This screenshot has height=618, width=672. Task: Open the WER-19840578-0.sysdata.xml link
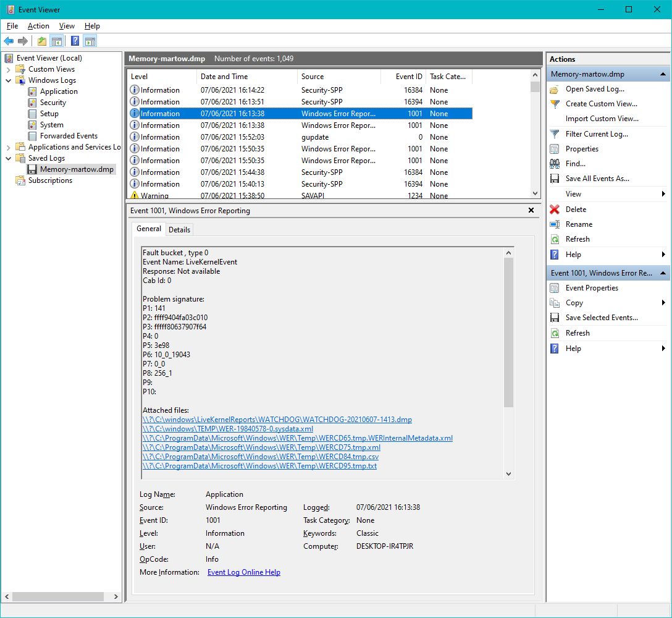coord(227,429)
